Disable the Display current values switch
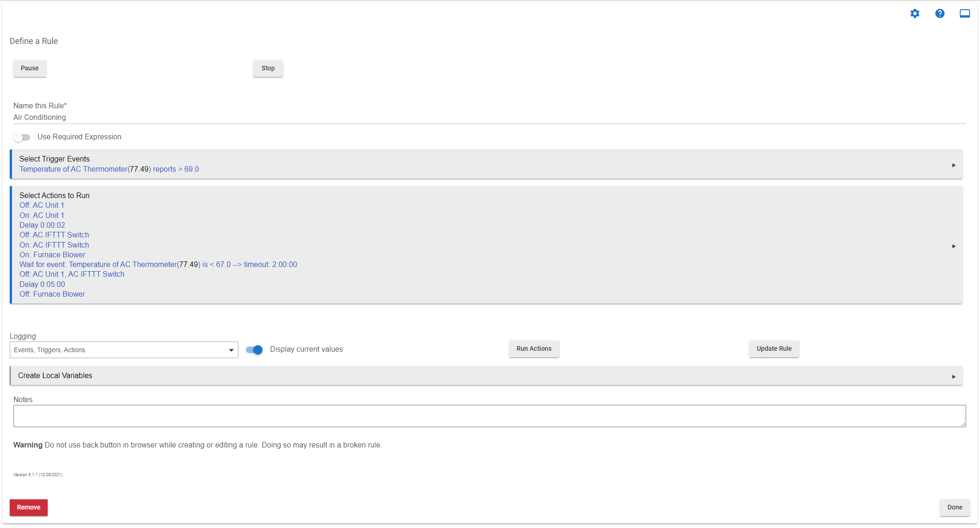This screenshot has width=980, height=528. (x=254, y=350)
